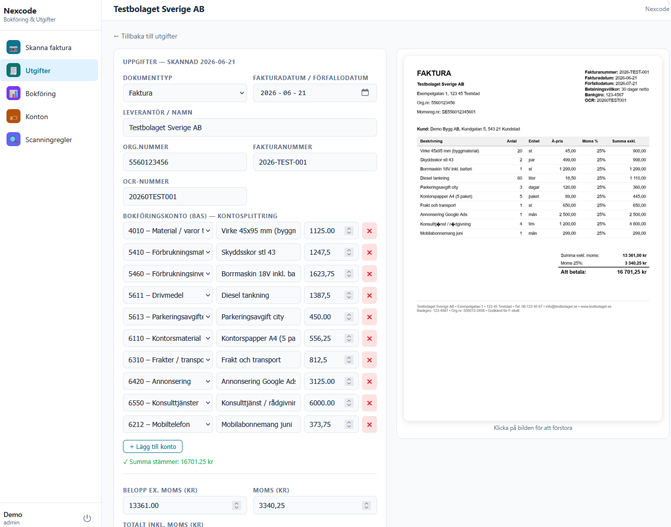This screenshot has width=671, height=527.
Task: Expand the 6420 – Annonsering account dropdown
Action: (x=168, y=381)
